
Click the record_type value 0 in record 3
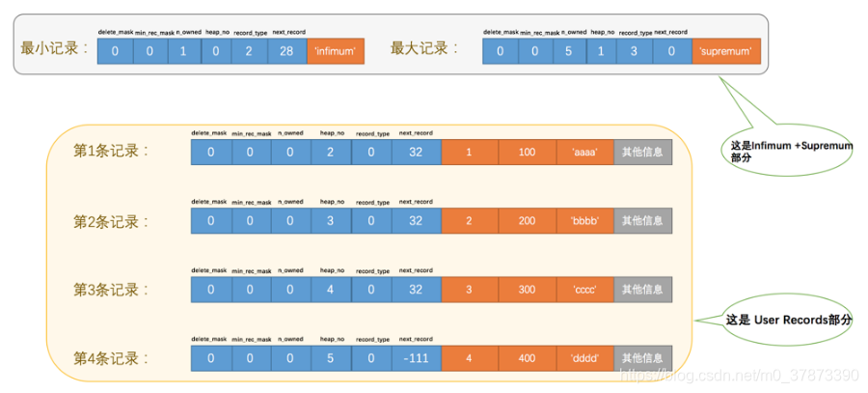pos(371,290)
